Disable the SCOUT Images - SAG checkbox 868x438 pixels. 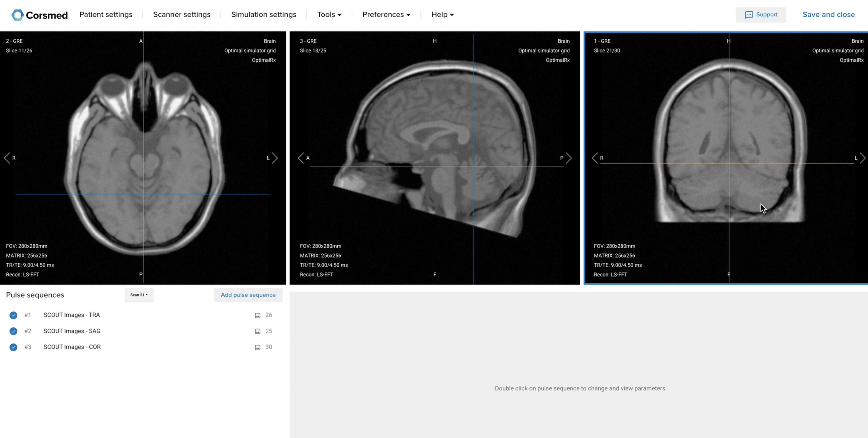pyautogui.click(x=13, y=331)
